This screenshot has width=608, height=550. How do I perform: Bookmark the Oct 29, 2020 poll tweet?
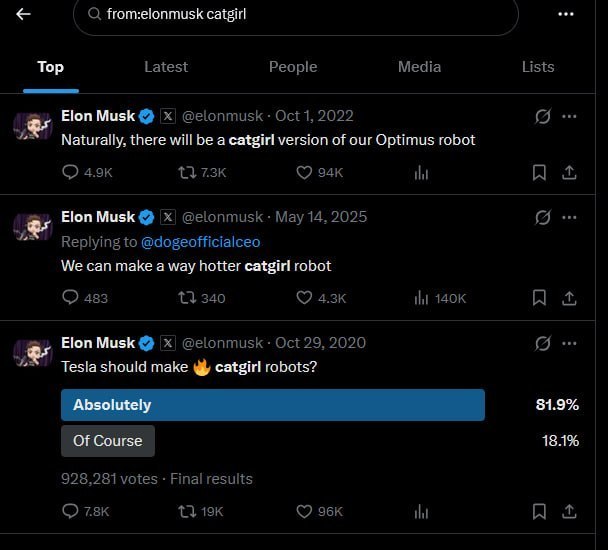tap(539, 511)
